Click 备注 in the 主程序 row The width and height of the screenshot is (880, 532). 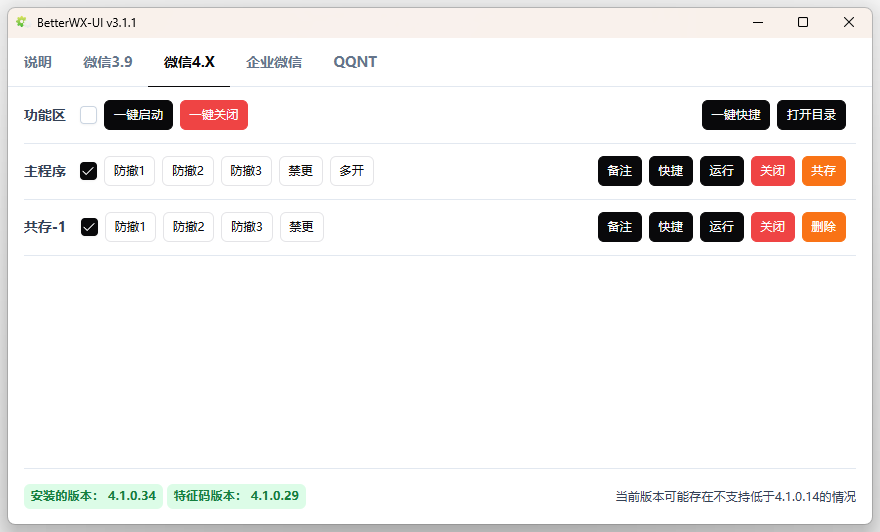[x=620, y=171]
